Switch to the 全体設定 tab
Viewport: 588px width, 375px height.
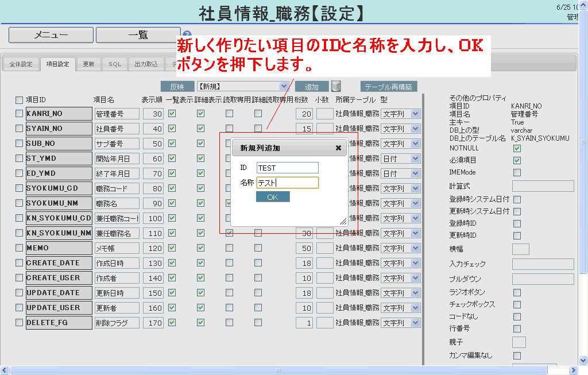tap(21, 64)
